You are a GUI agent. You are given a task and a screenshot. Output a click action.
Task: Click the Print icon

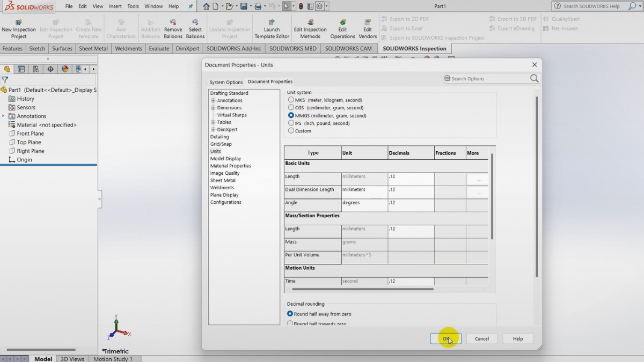tap(258, 6)
